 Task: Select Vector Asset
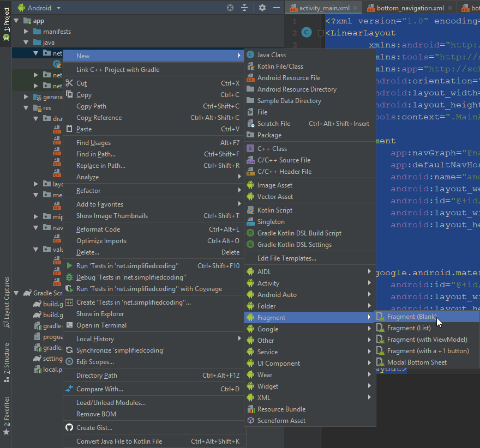click(x=310, y=197)
